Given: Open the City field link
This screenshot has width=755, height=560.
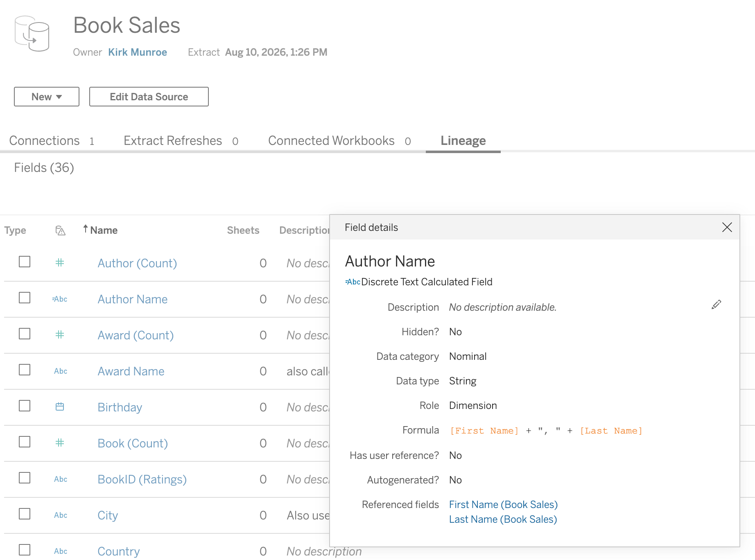Looking at the screenshot, I should [108, 515].
